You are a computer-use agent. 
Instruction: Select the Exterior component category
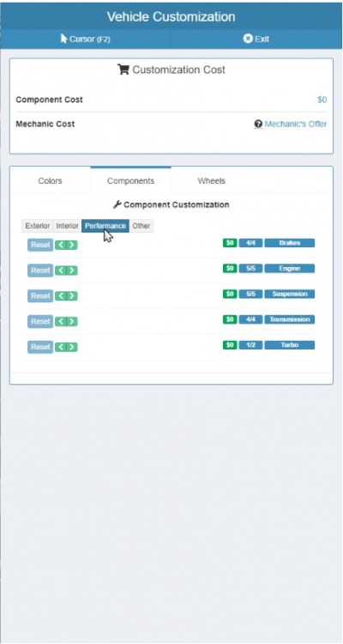(x=38, y=226)
